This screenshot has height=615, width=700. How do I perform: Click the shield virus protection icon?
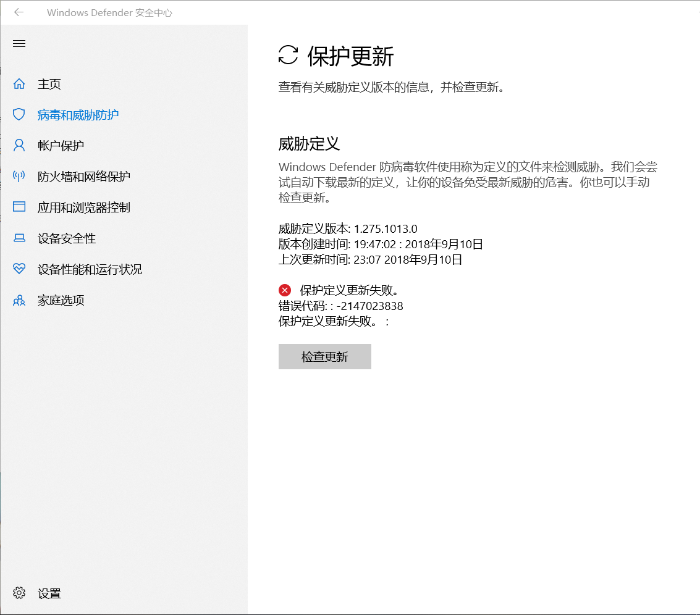pos(19,114)
